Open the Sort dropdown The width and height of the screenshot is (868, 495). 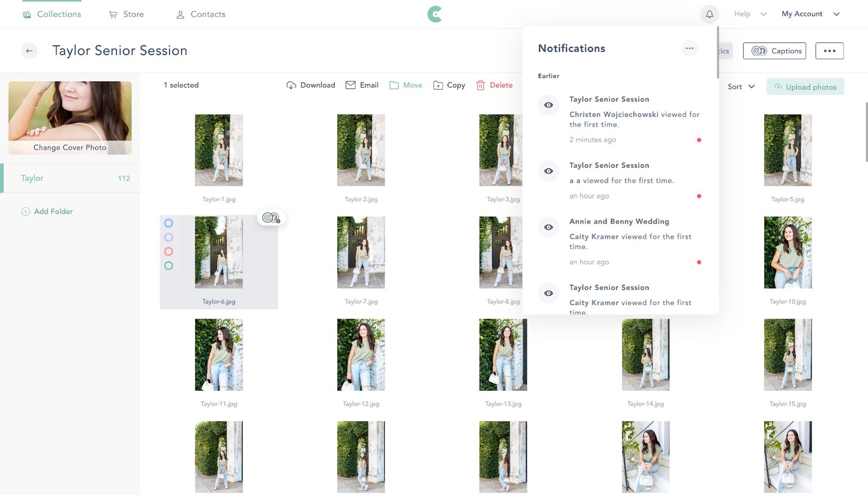coord(741,87)
